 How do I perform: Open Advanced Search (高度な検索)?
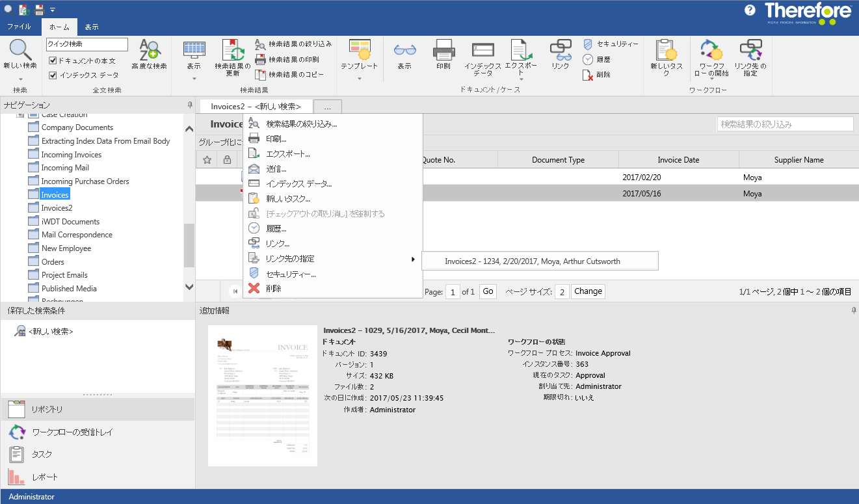click(x=149, y=54)
